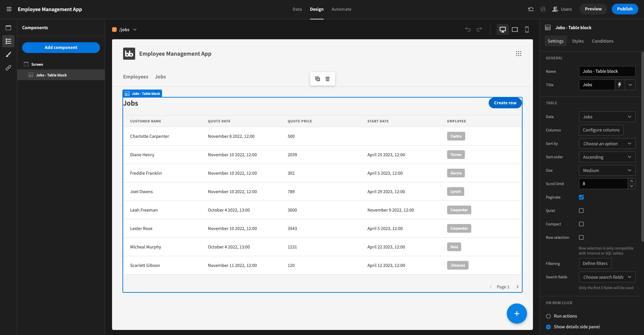
Task: Open the Users management icon
Action: pos(562,9)
